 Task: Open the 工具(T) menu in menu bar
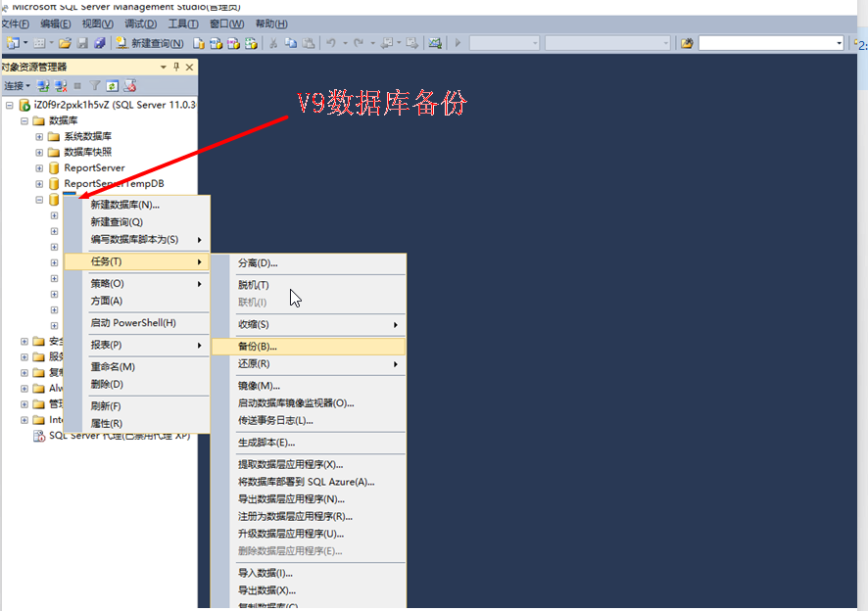183,23
